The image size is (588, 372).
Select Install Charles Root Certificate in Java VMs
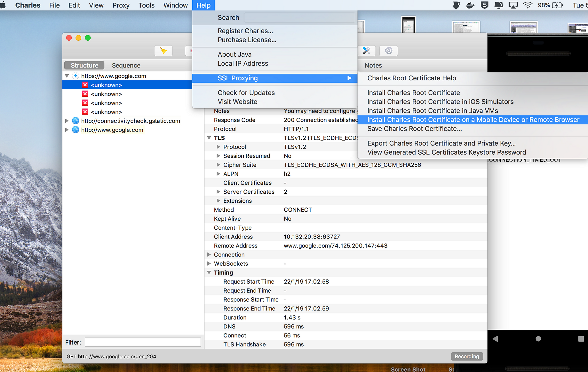473,110
